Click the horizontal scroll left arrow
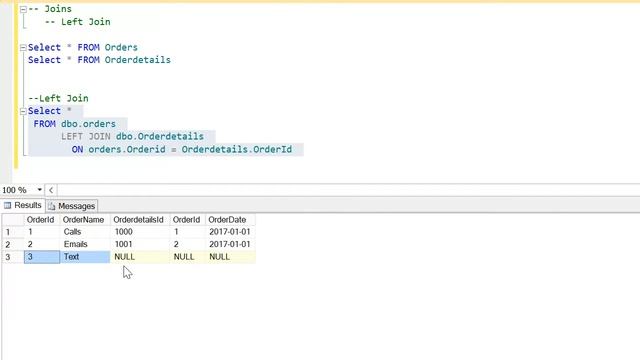 coord(51,190)
